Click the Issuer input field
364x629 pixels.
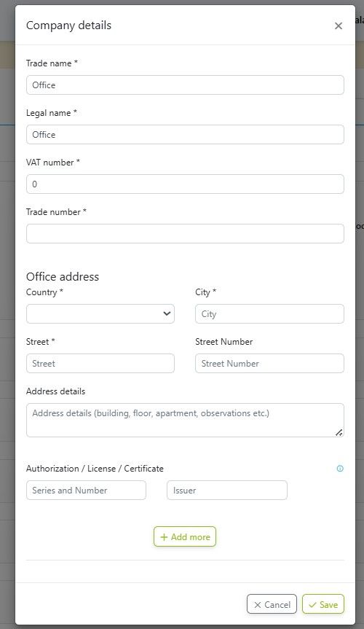pos(227,491)
